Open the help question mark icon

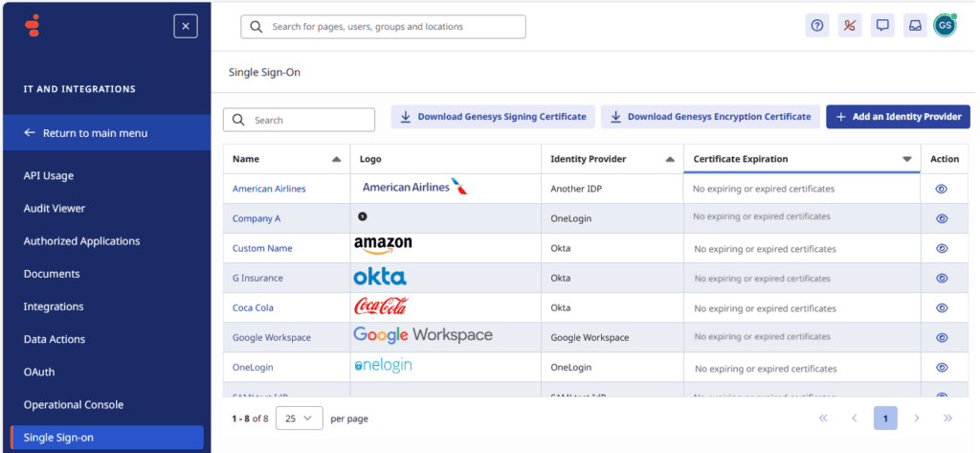click(x=817, y=26)
